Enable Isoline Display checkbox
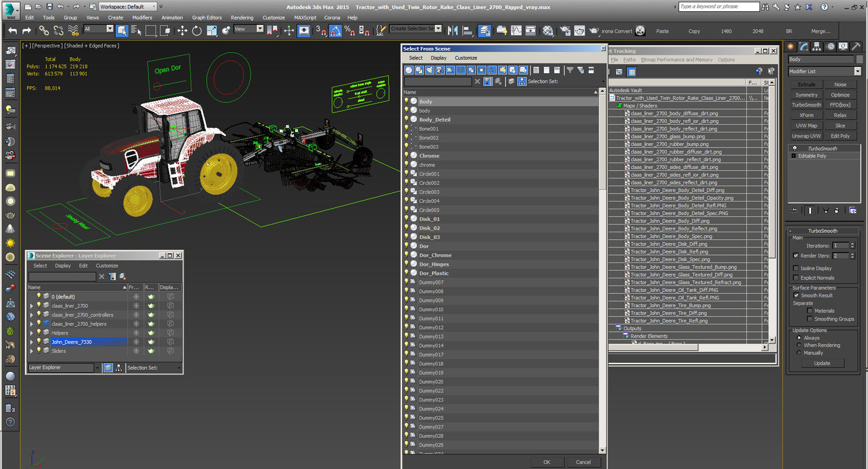 tap(796, 269)
